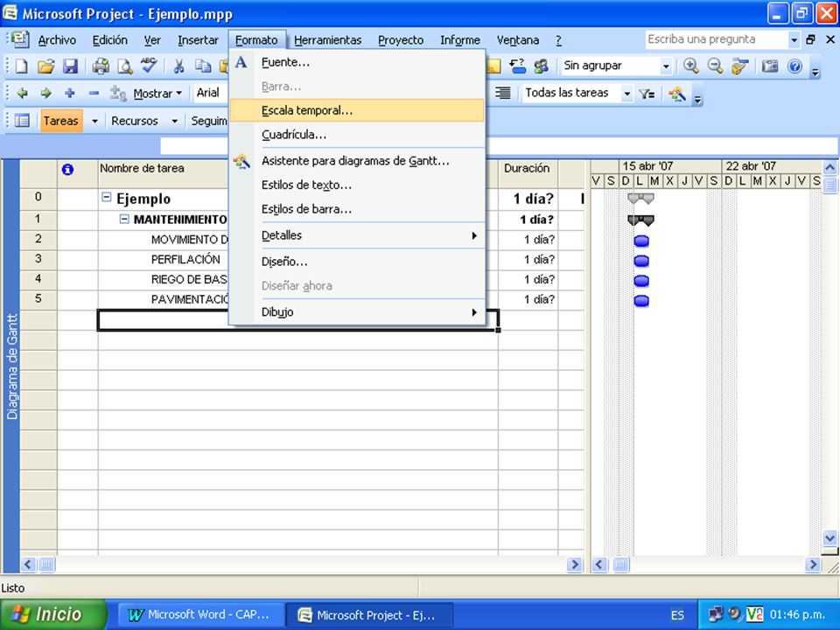
Task: Open the Windows Inicio start button
Action: tap(52, 614)
